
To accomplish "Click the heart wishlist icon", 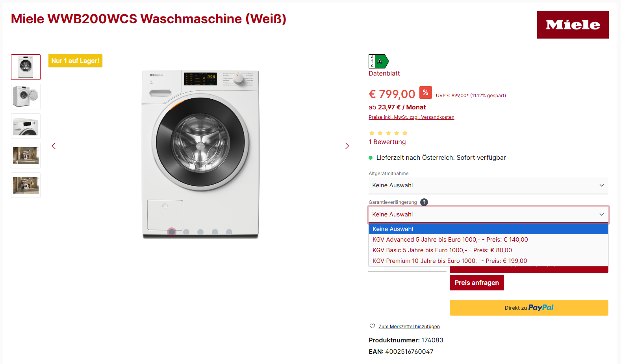I will 372,326.
